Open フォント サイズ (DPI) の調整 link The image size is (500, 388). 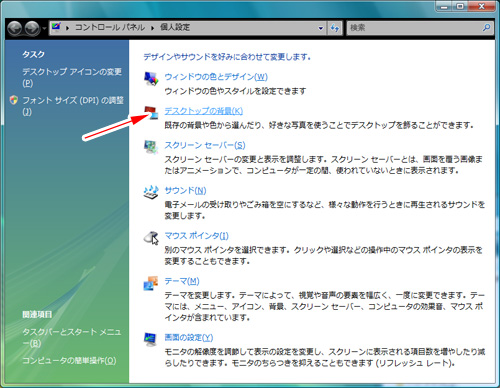point(73,106)
